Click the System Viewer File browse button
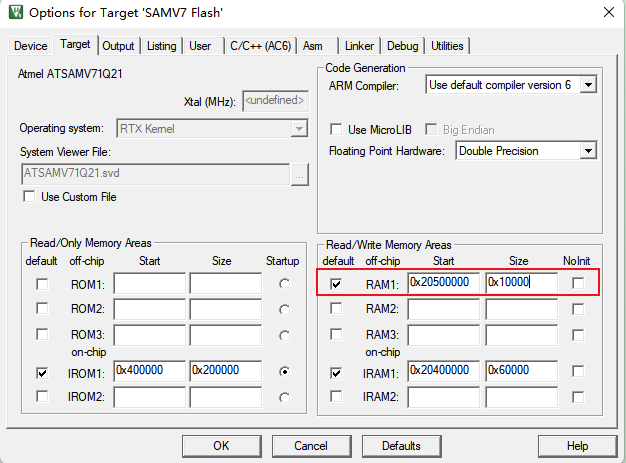The height and width of the screenshot is (463, 626). [x=299, y=173]
